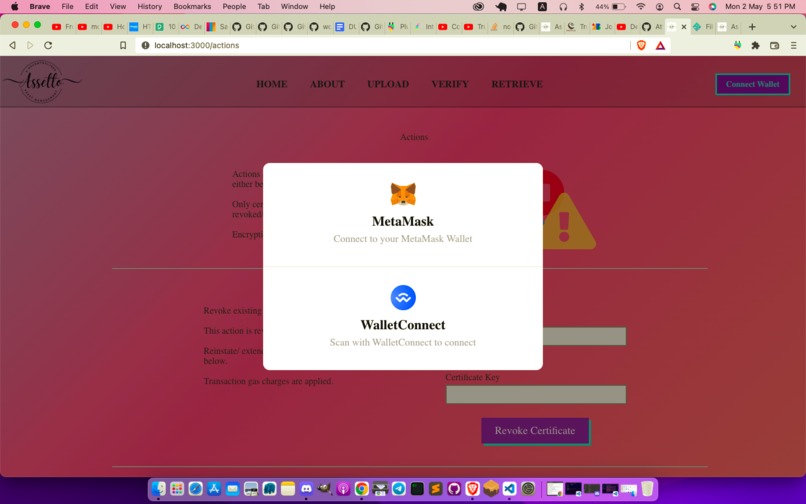Viewport: 806px width, 504px height.
Task: Open Finder from the dock
Action: coord(159,488)
